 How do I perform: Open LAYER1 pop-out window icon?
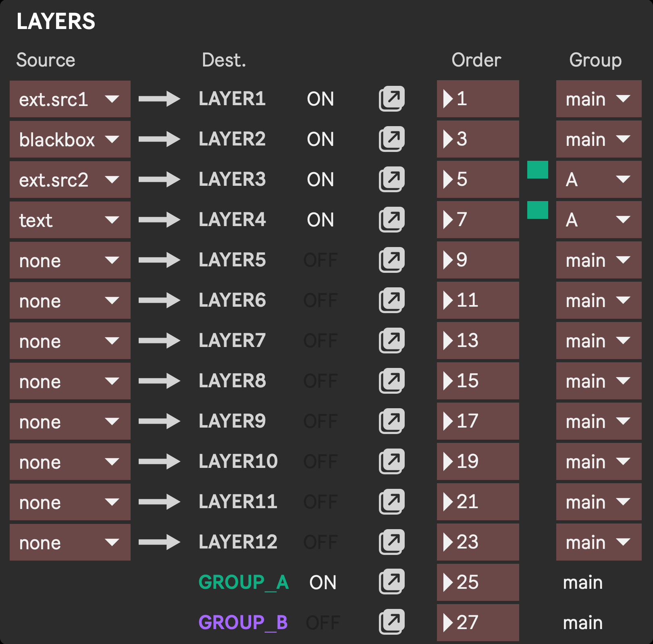[391, 99]
